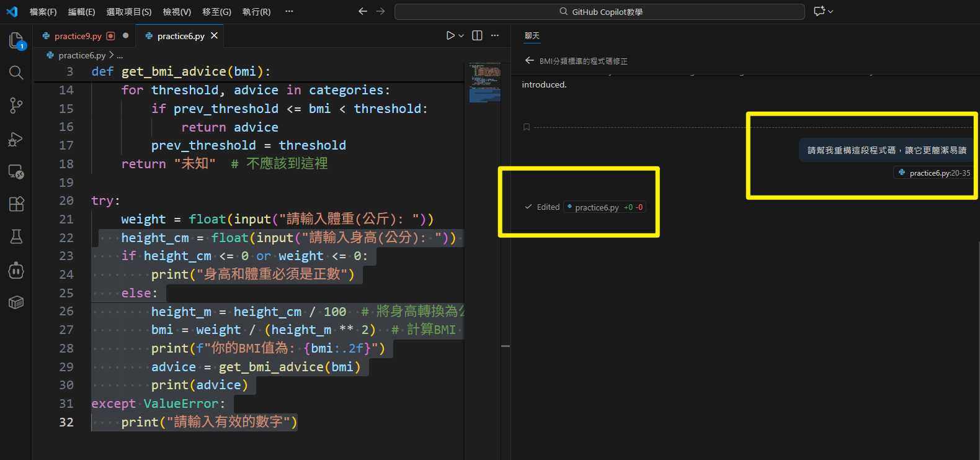Open the Explorer view in activity bar
The height and width of the screenshot is (460, 980).
pos(16,40)
